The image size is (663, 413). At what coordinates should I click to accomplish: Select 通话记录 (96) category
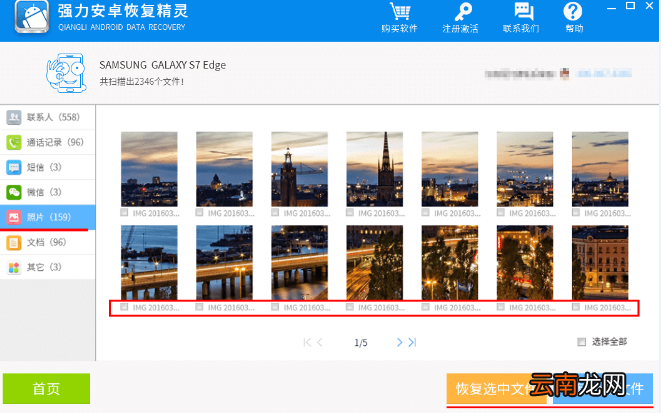pos(47,142)
